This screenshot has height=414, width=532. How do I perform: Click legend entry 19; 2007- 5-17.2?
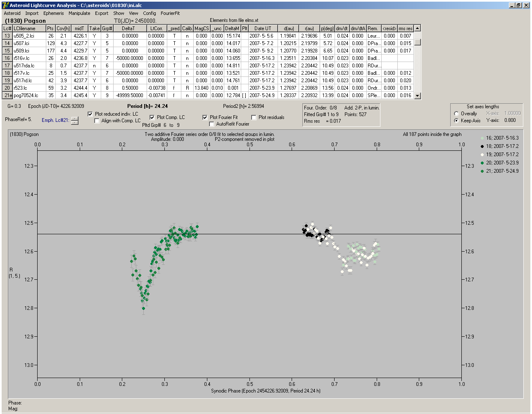coord(499,155)
